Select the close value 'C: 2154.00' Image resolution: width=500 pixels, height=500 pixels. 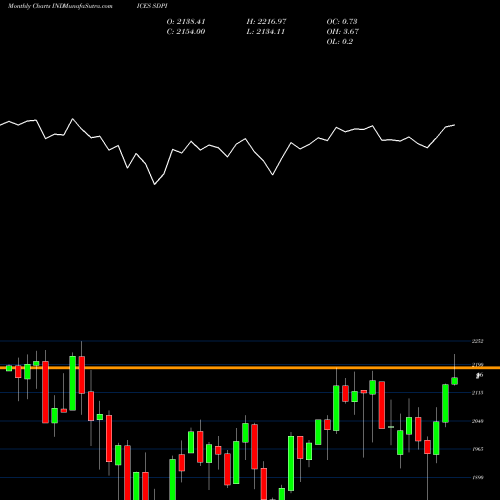click(186, 31)
